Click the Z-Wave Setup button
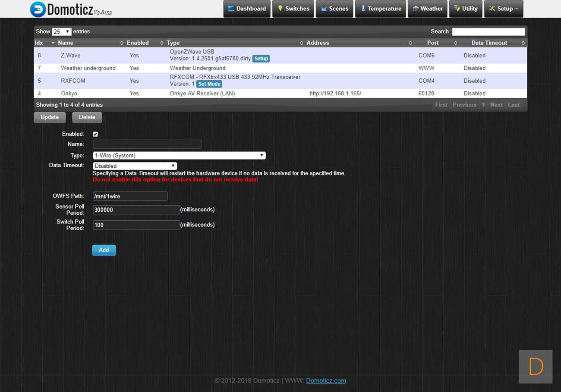Image resolution: width=561 pixels, height=392 pixels. pyautogui.click(x=261, y=59)
